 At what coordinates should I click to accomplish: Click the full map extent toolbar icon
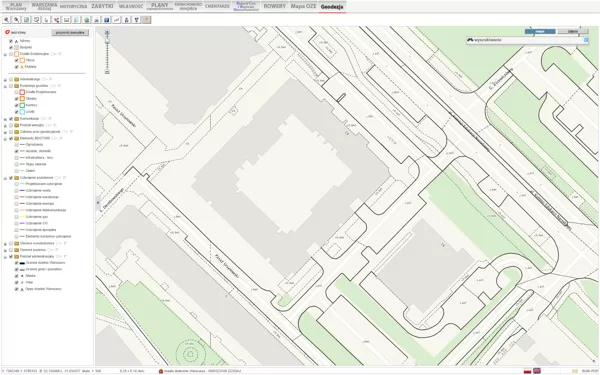pos(26,20)
